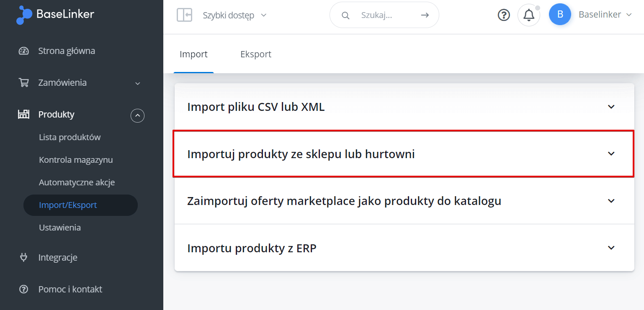Open Pomoc i kontakt menu item
Viewport: 644px width, 310px height.
(x=70, y=289)
